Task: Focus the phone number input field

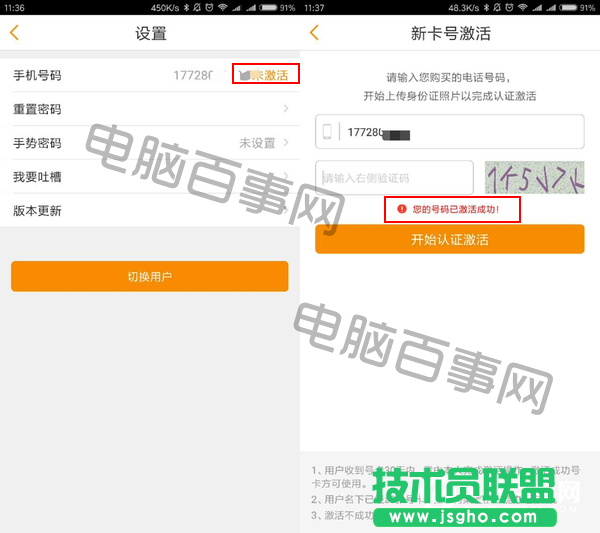Action: pyautogui.click(x=450, y=132)
